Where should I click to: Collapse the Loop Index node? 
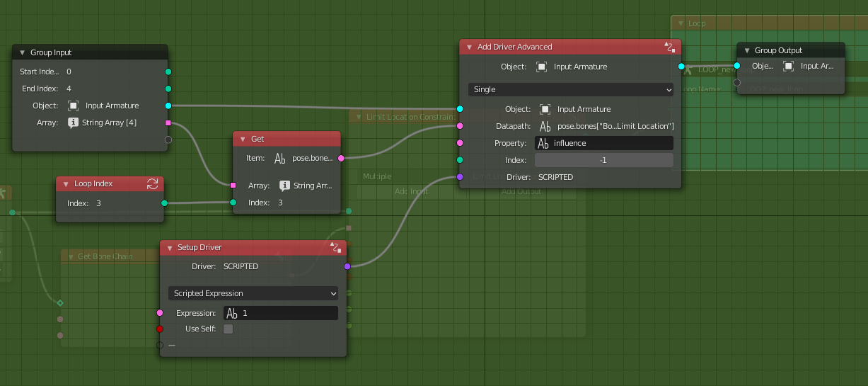66,183
